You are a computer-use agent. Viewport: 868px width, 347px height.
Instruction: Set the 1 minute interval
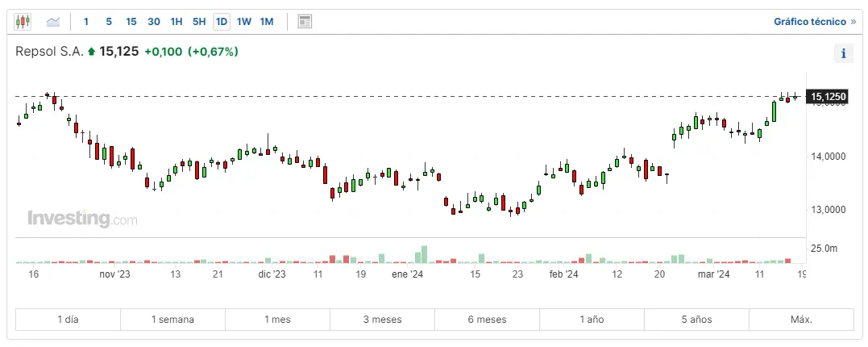point(85,22)
